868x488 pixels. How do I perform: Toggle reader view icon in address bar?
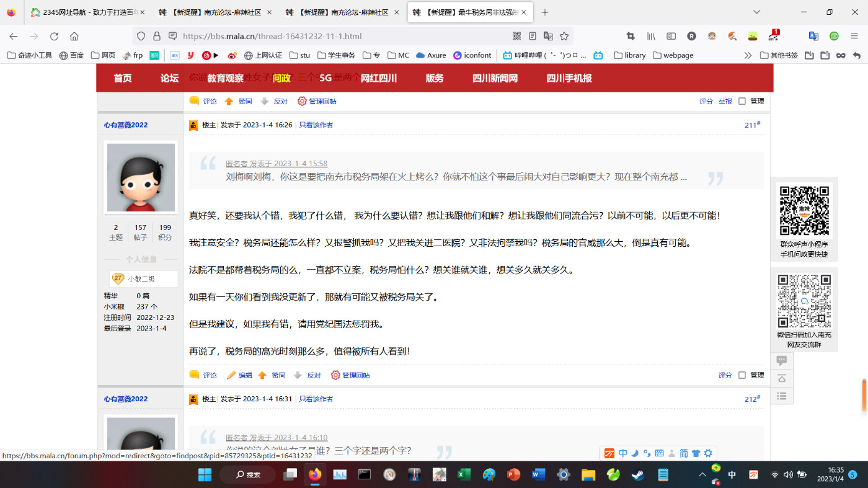[x=533, y=36]
